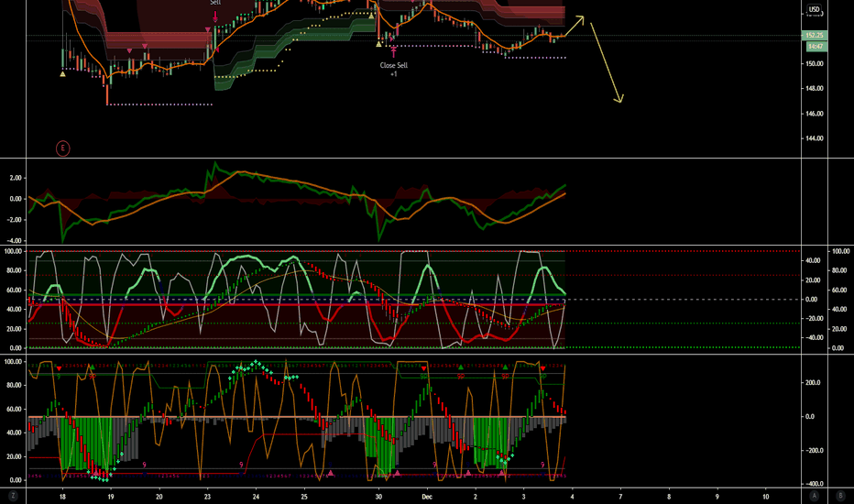
Task: Click date 30 on the time axis
Action: pos(378,497)
